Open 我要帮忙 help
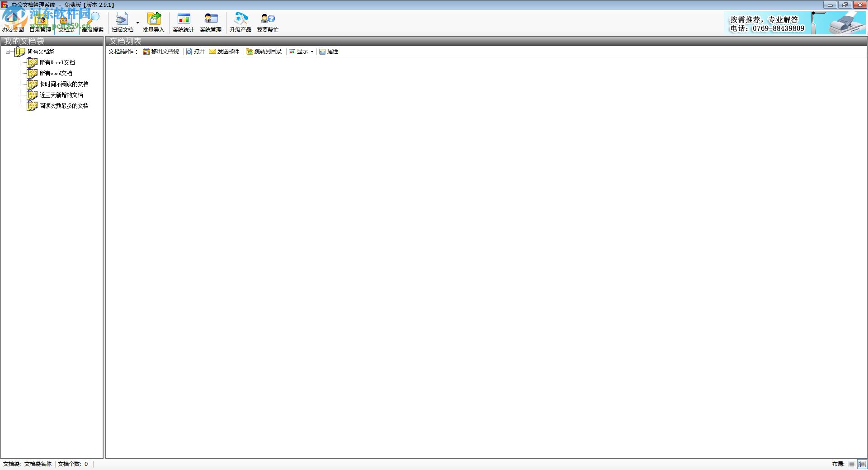This screenshot has height=470, width=868. 268,23
